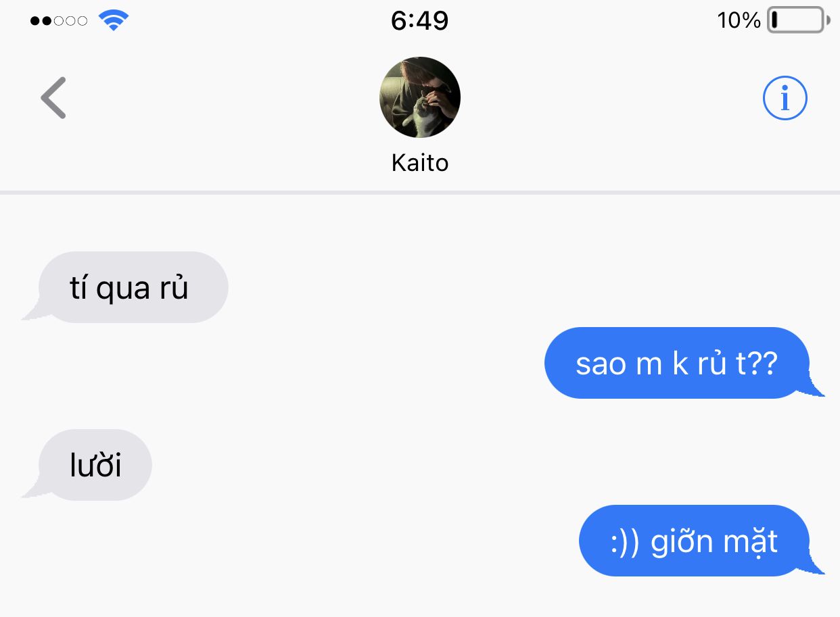Screen dimensions: 840x617
Task: Select the ":)) giỡn mặt" blue bubble
Action: [x=702, y=541]
